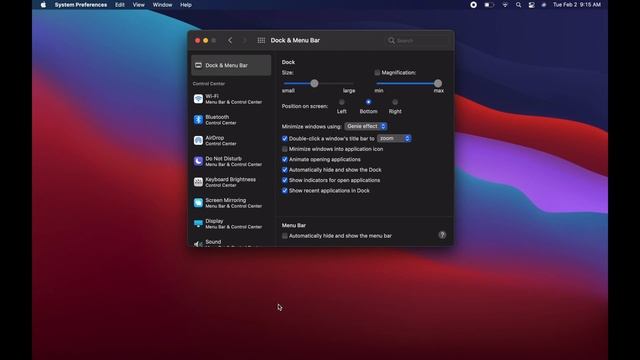Select the Keyboard Brightness icon
640x360 pixels.
click(x=198, y=182)
